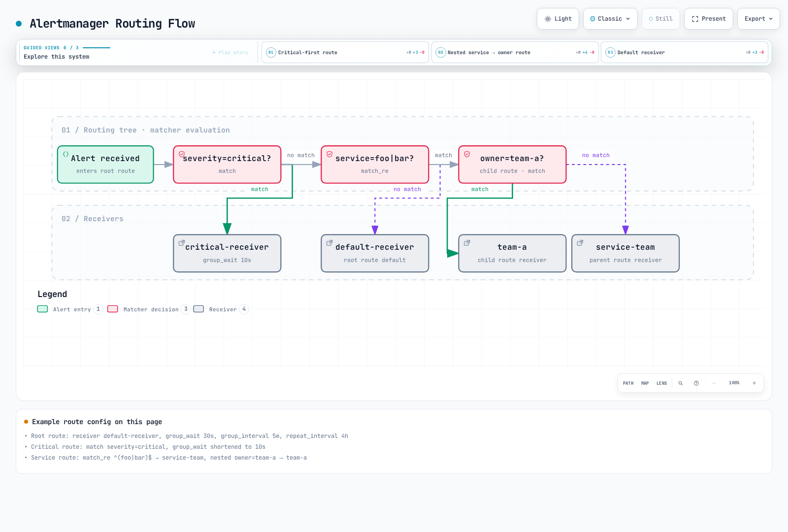Select the critical-receiver node
The height and width of the screenshot is (532, 788).
pyautogui.click(x=227, y=253)
